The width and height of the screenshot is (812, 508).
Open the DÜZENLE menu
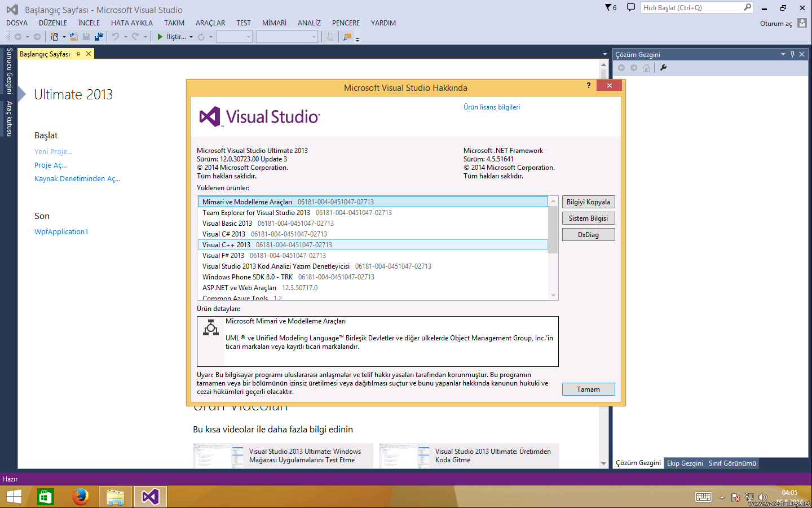click(x=53, y=23)
